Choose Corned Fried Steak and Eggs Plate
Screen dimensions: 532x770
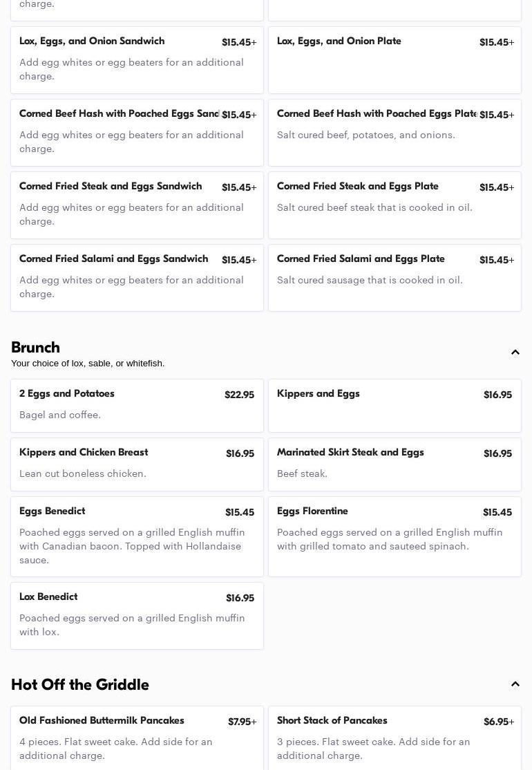point(395,205)
